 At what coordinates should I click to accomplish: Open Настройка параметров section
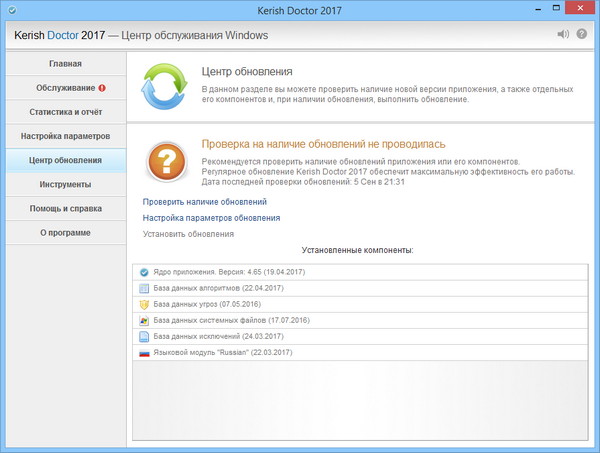coord(66,136)
